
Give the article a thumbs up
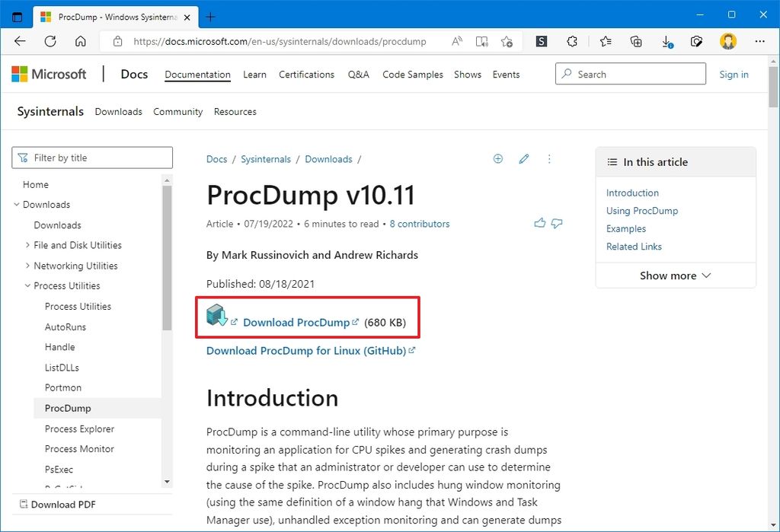[x=540, y=223]
